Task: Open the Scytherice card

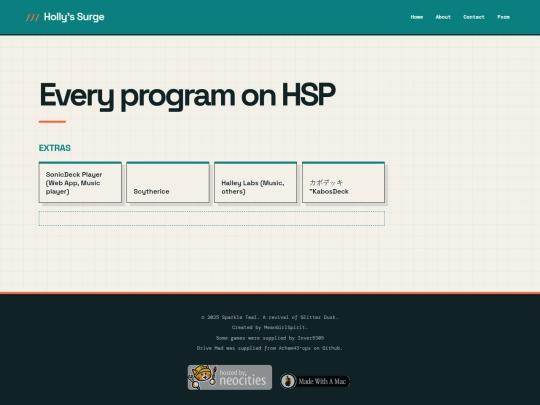Action: pos(168,183)
